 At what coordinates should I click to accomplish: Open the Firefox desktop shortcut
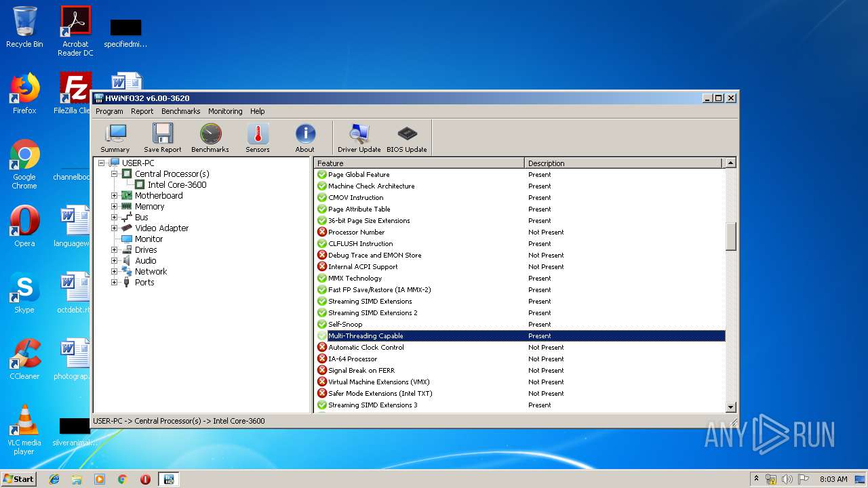pyautogui.click(x=24, y=94)
